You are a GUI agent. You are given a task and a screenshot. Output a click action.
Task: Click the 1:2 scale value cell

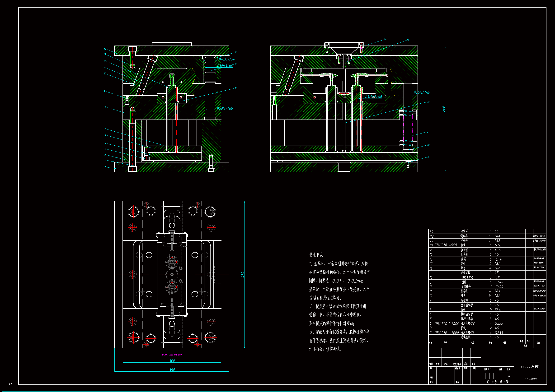point(509,376)
